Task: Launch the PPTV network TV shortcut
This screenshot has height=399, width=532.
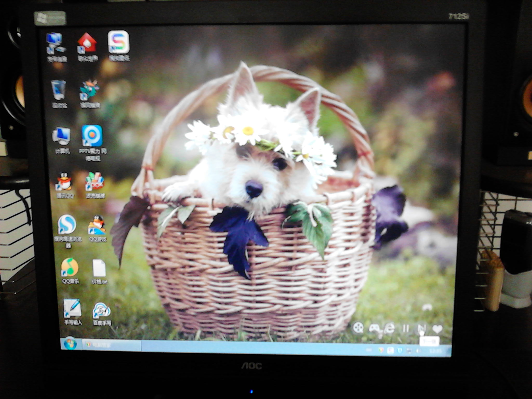Action: [x=92, y=136]
